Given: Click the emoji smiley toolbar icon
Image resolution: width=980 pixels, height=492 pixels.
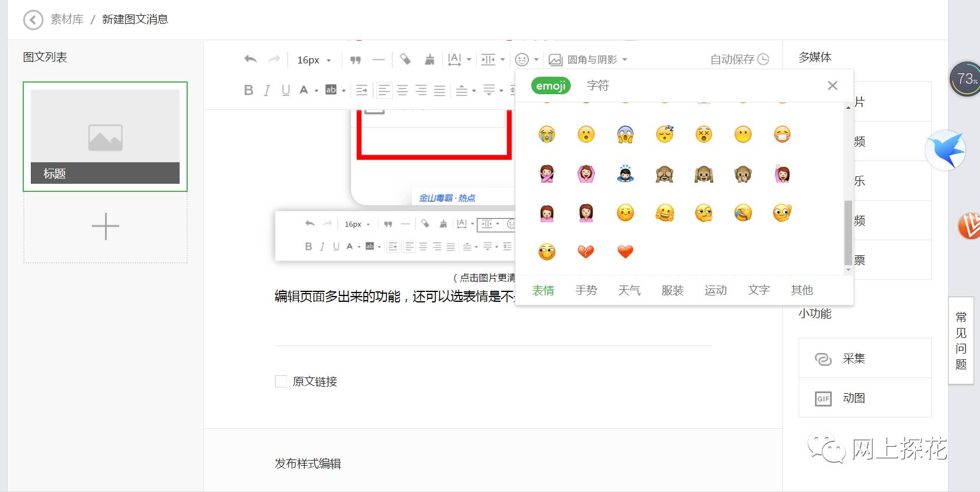Looking at the screenshot, I should [522, 59].
